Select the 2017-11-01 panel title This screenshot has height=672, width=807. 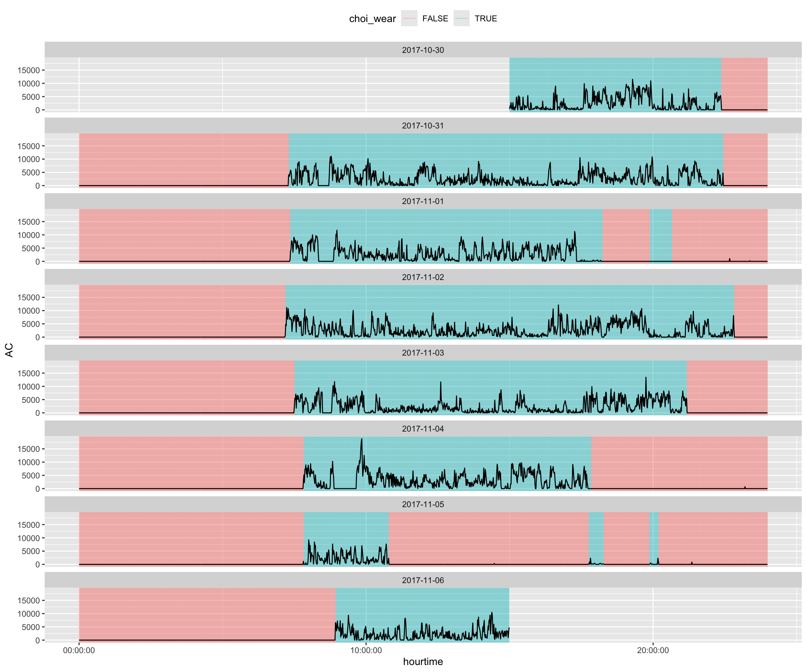(x=423, y=201)
